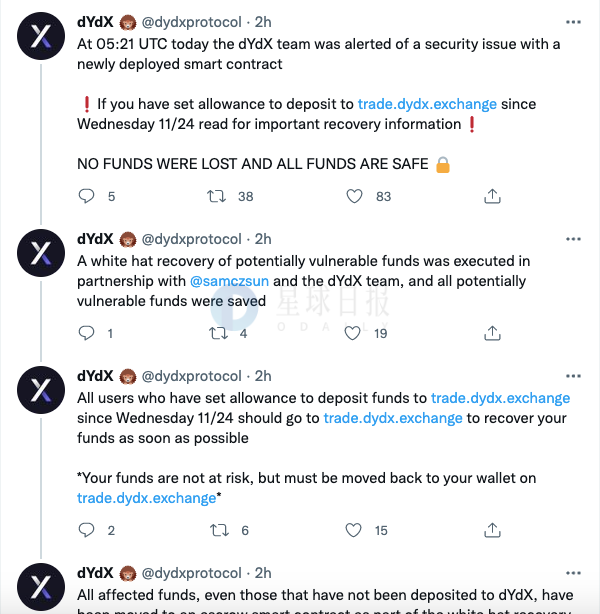Share the first tweet about security issue

pos(492,196)
